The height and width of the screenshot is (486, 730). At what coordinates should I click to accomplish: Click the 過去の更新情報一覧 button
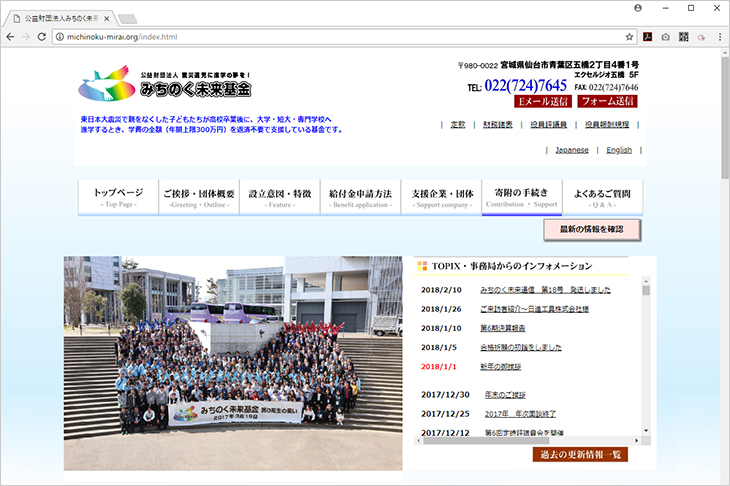point(579,455)
